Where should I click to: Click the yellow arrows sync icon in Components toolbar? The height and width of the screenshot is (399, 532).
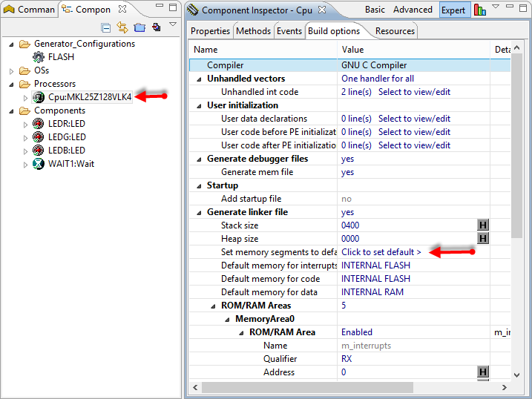click(122, 27)
